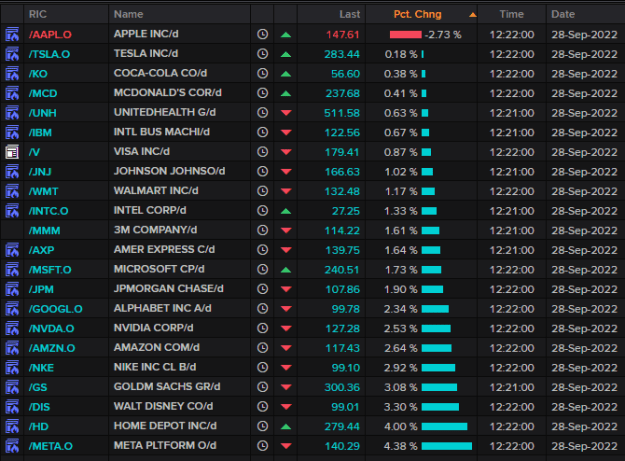Screen dimensions: 625x461
Task: Click green up arrow for APPLE INC/d
Action: (x=286, y=35)
